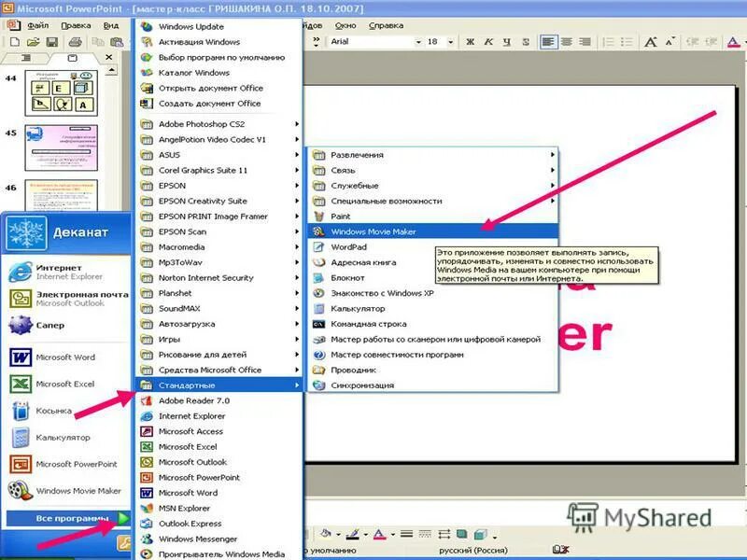Screen dimensions: 747x560
Task: Click font color A in drawing toolbar
Action: click(x=380, y=534)
